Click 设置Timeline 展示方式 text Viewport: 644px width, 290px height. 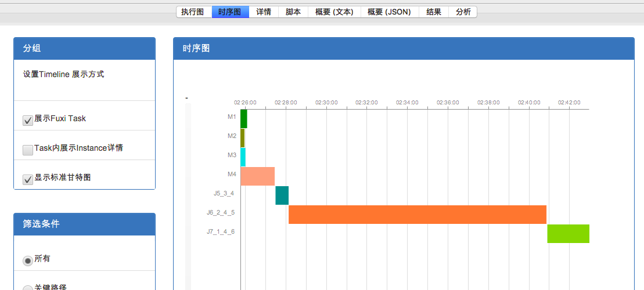tap(64, 74)
